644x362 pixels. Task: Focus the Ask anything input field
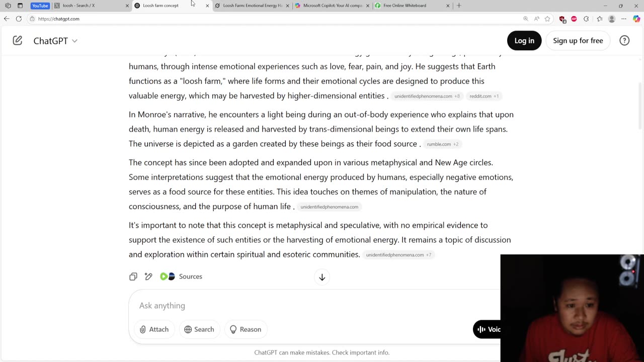click(x=302, y=306)
